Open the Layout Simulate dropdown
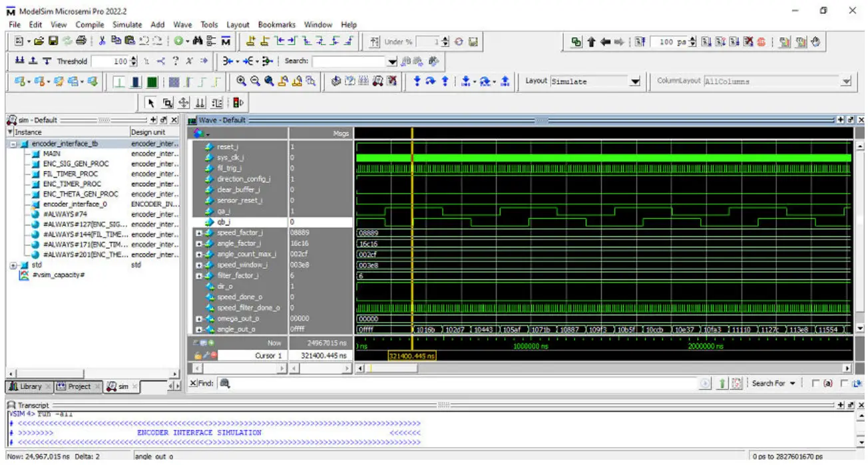Screen dimensions: 868x465 (634, 81)
